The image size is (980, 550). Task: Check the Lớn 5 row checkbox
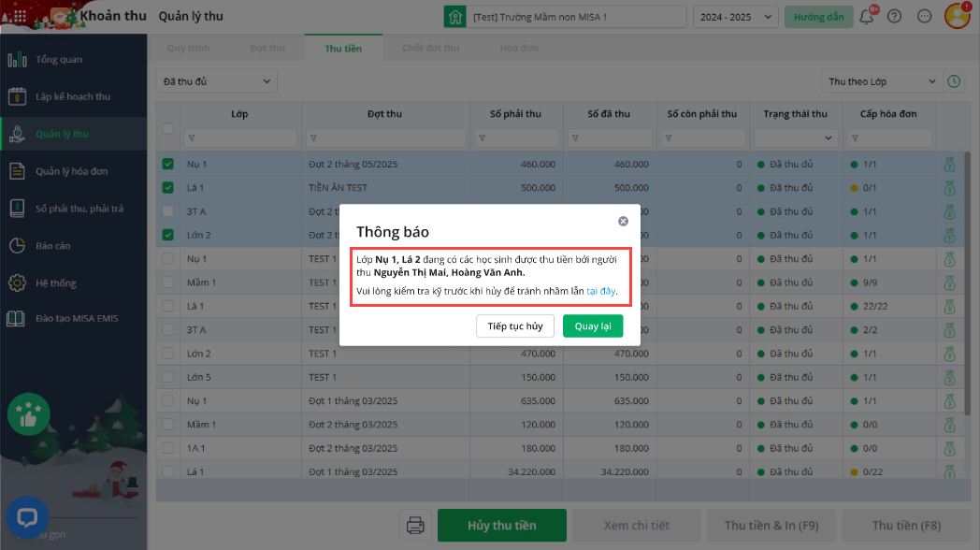pyautogui.click(x=167, y=377)
